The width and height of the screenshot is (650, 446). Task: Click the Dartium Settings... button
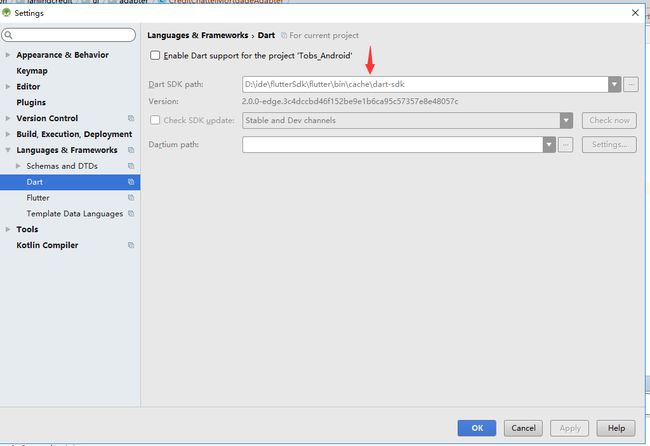[609, 145]
